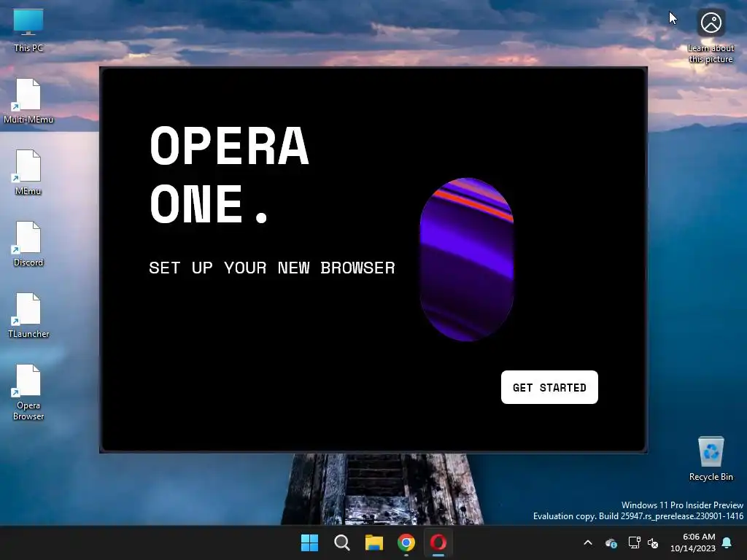Screen dimensions: 747x560
Task: Click the muted volume tray icon
Action: [x=653, y=542]
